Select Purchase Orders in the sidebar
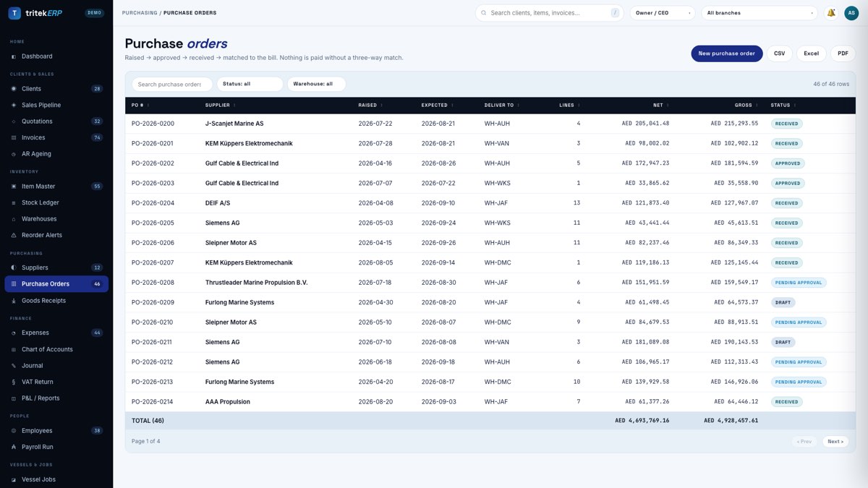The width and height of the screenshot is (868, 488). 56,284
